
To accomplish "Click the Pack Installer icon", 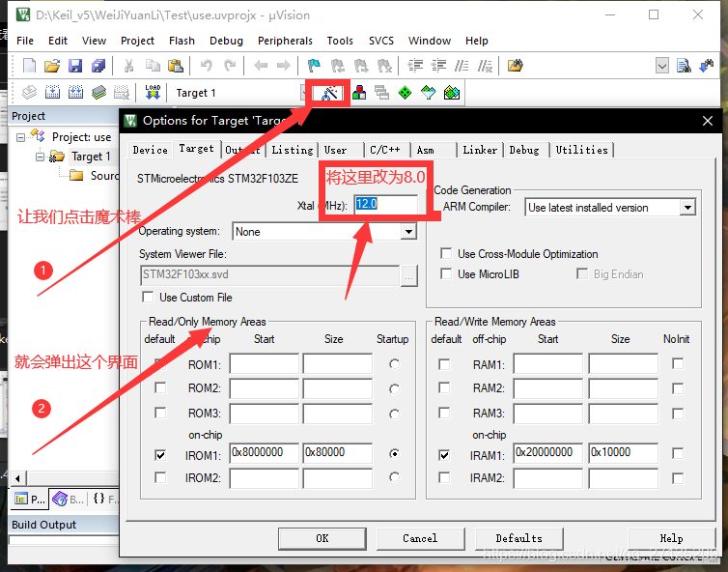I will pos(451,93).
